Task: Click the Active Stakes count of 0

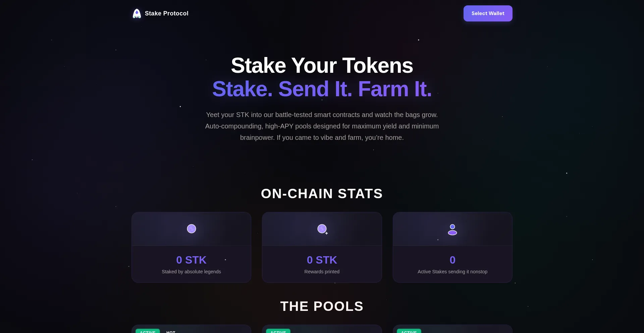Action: click(452, 260)
